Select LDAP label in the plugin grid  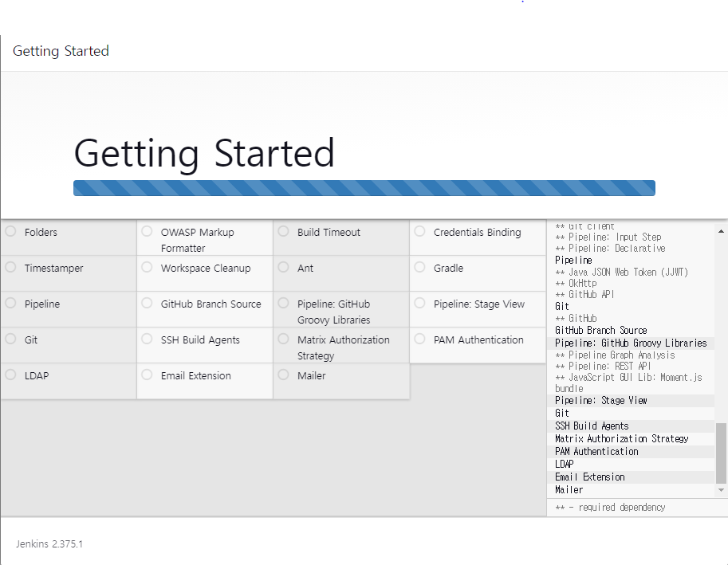[x=37, y=376]
